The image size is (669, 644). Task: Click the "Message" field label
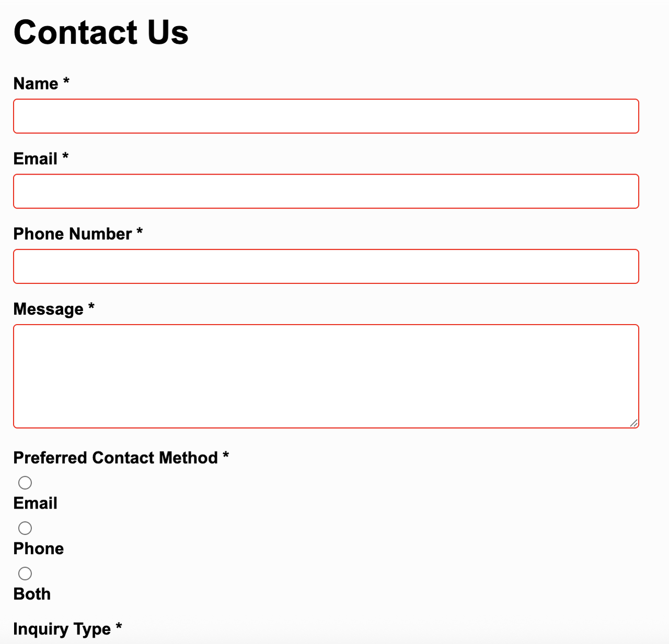pos(48,309)
